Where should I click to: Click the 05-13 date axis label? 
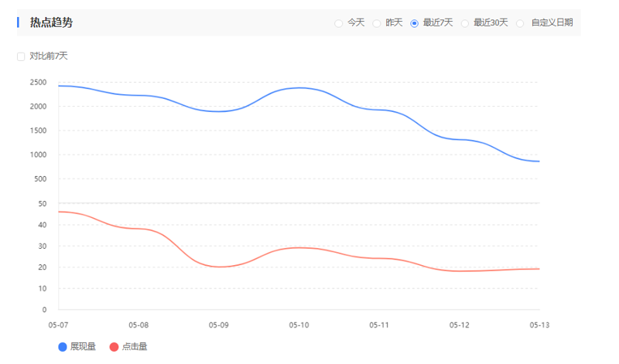click(539, 325)
